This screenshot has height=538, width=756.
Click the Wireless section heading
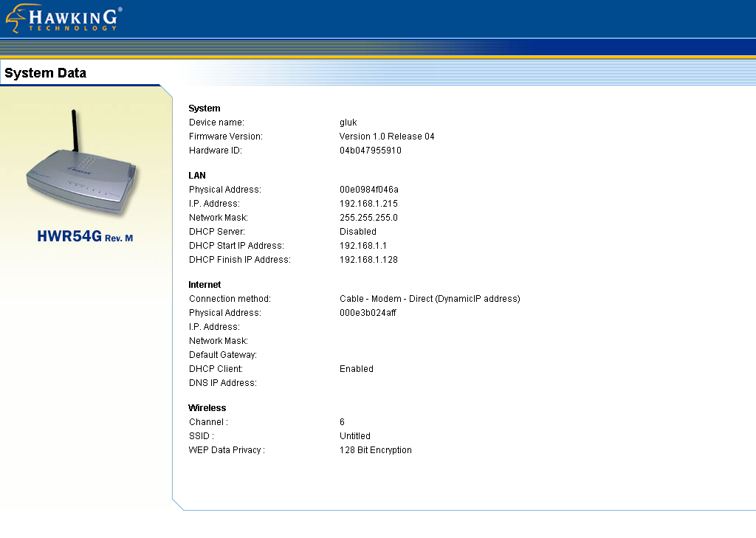pos(207,407)
